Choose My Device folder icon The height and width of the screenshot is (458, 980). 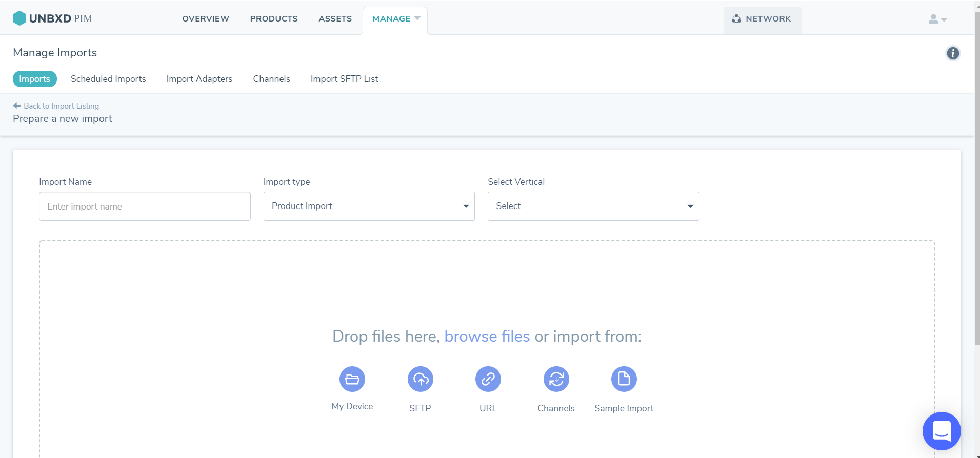point(352,379)
